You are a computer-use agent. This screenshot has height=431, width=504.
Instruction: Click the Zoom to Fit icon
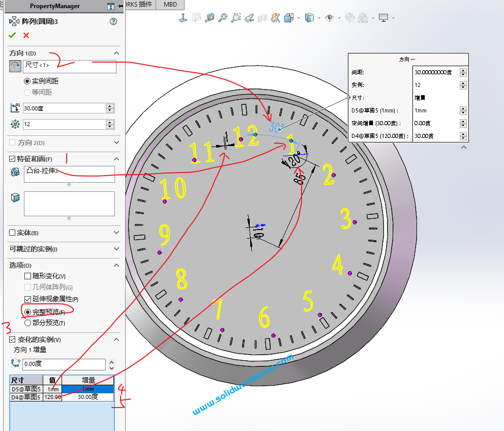click(x=223, y=18)
